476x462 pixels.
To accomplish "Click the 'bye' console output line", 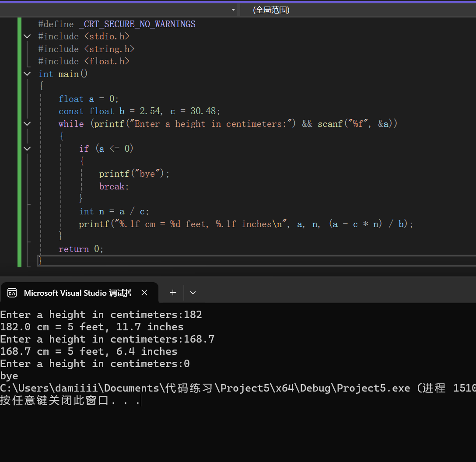I will coord(9,376).
